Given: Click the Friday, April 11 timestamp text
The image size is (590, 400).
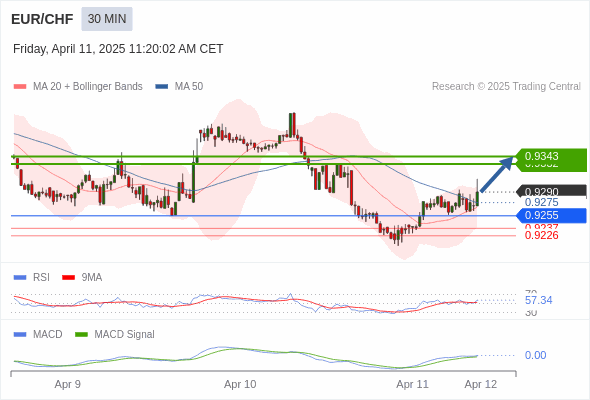Looking at the screenshot, I should point(118,49).
